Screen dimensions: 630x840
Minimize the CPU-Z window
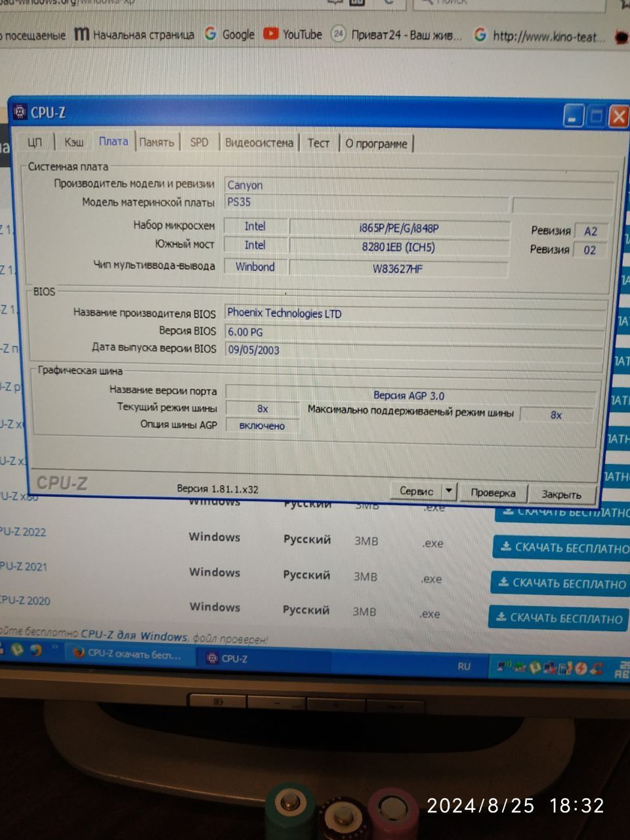coord(573,117)
